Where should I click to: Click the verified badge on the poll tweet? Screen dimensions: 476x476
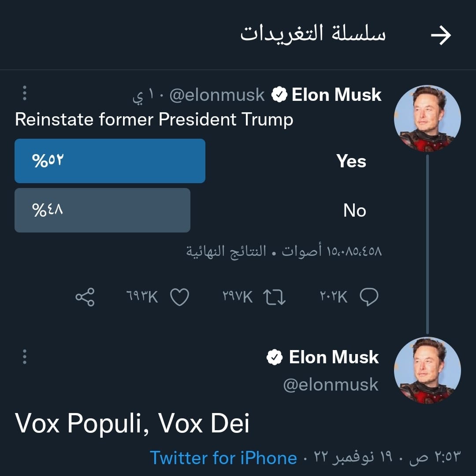279,95
